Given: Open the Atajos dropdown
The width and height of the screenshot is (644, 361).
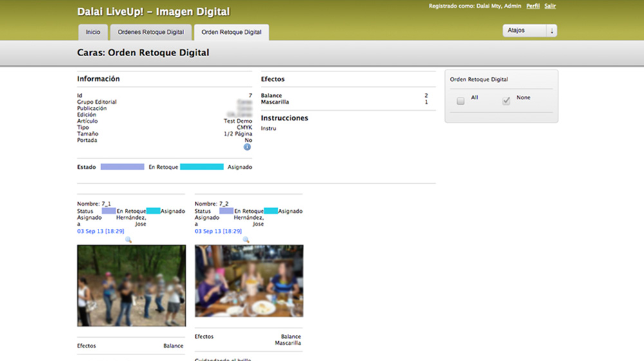Looking at the screenshot, I should (529, 31).
